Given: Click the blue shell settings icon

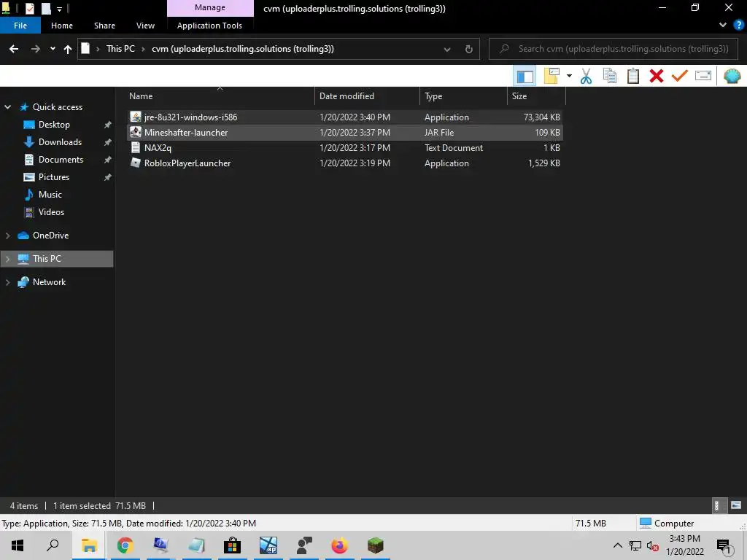Looking at the screenshot, I should (x=732, y=76).
